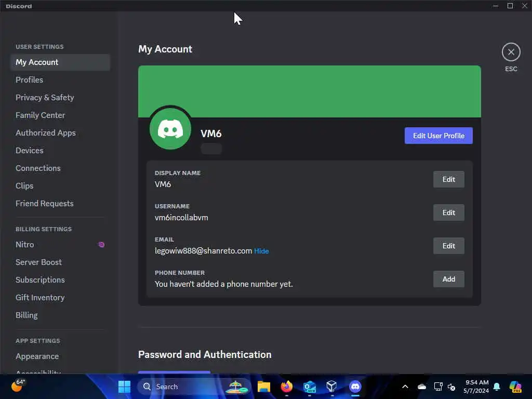The width and height of the screenshot is (532, 399).
Task: Edit the email address
Action: pyautogui.click(x=448, y=246)
